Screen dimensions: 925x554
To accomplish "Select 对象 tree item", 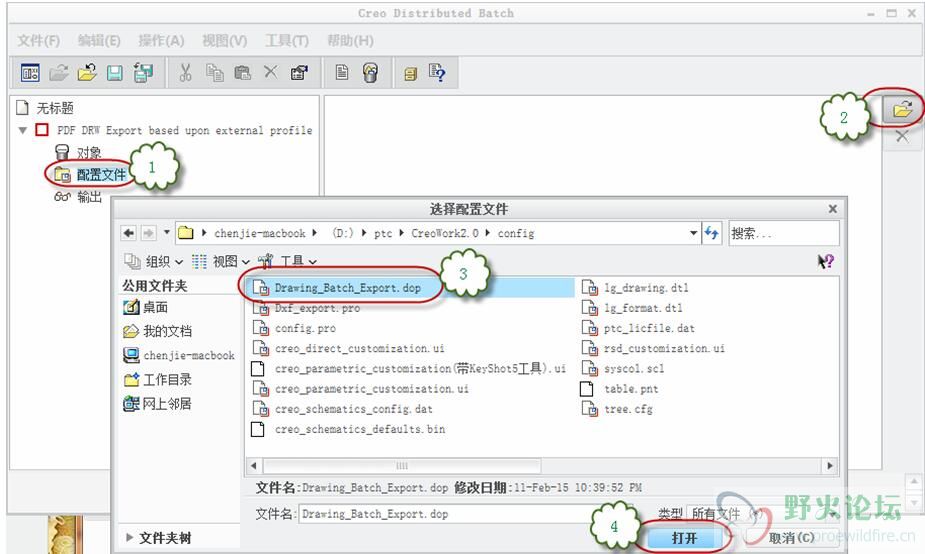I will click(x=89, y=153).
